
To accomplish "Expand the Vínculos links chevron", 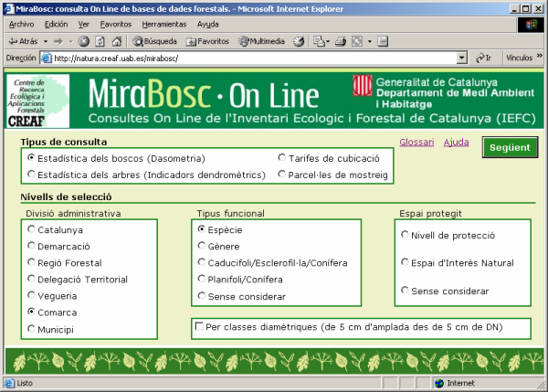I will 539,56.
